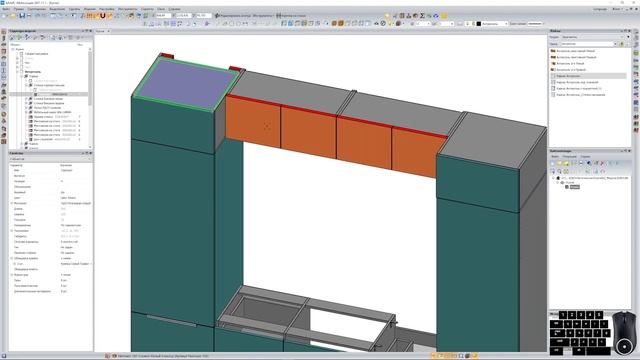Image resolution: width=640 pixels, height=360 pixels.
Task: Expand the Материал property group
Action: (12, 203)
